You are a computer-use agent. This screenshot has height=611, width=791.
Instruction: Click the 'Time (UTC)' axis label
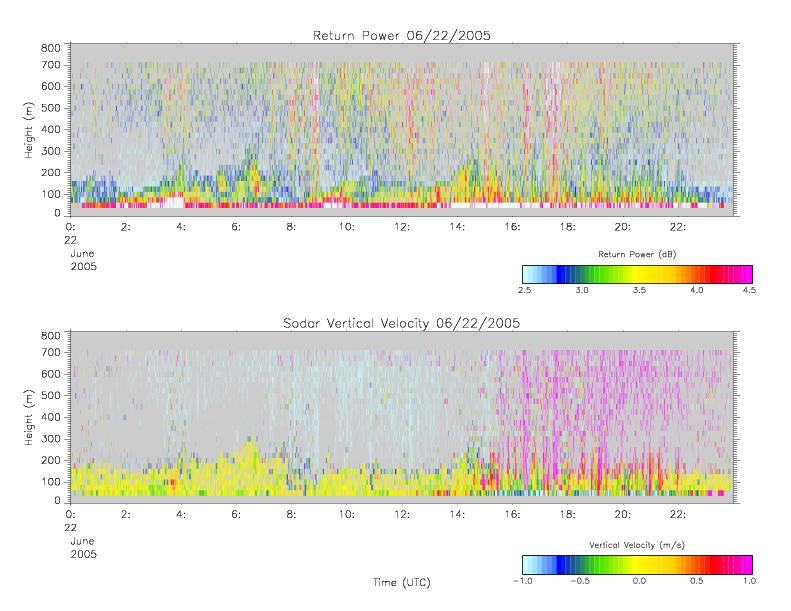click(402, 582)
